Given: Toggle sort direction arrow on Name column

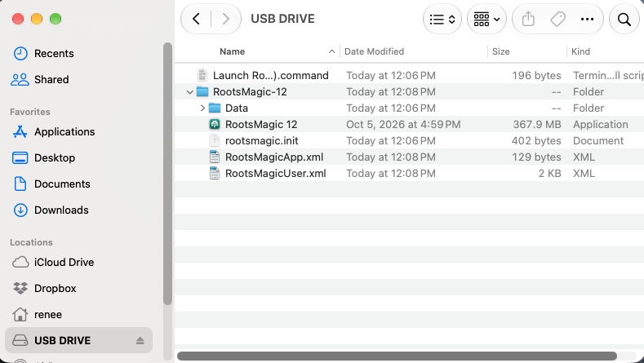Looking at the screenshot, I should click(x=331, y=51).
